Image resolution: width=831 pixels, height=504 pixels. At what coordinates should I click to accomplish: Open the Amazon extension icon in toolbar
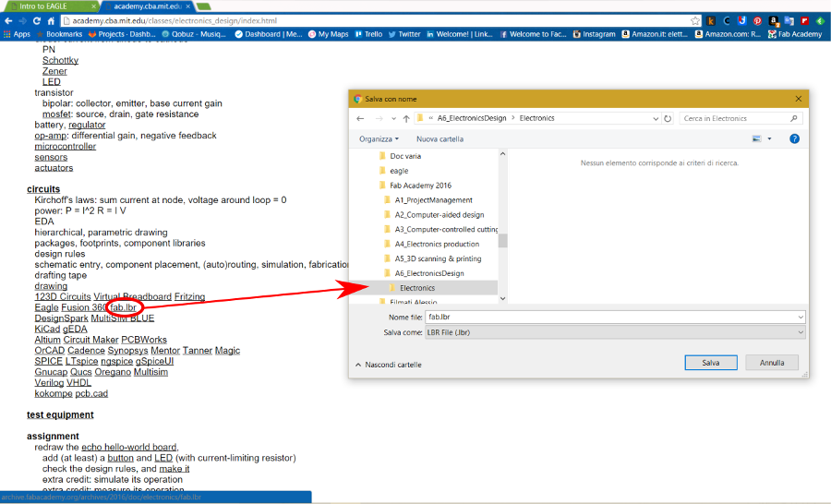coord(774,20)
